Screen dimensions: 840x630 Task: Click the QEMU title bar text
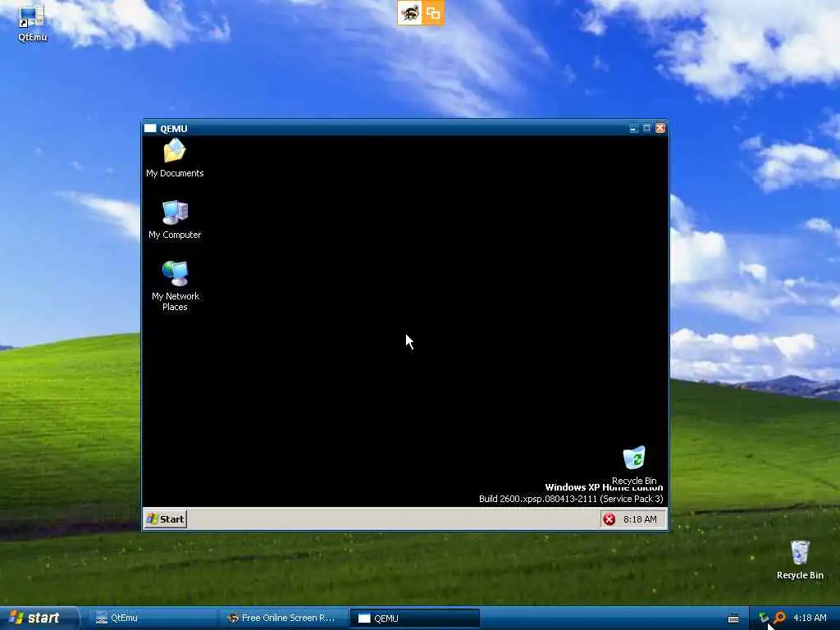point(174,129)
